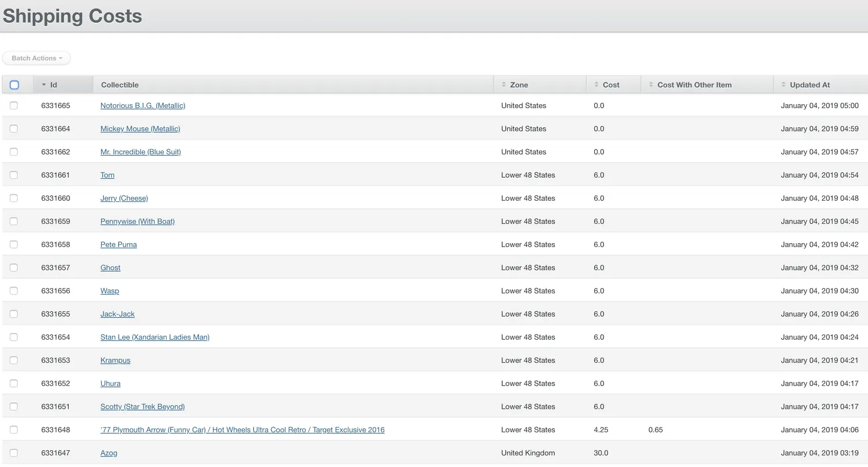This screenshot has height=467, width=868.
Task: Click the Collectible column header
Action: (x=120, y=84)
